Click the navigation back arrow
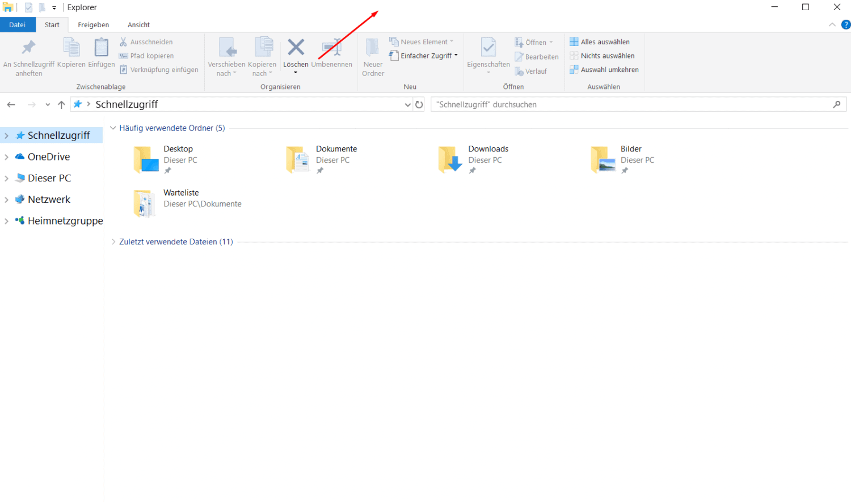 11,104
